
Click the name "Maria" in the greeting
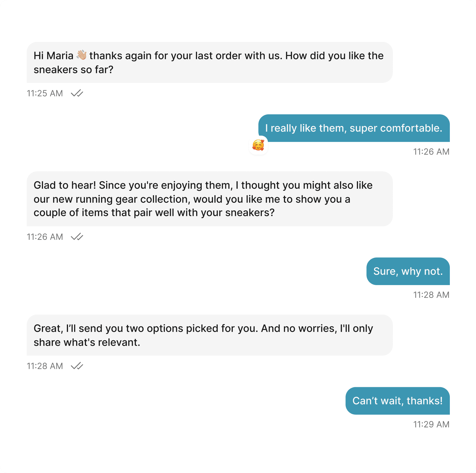coord(60,56)
